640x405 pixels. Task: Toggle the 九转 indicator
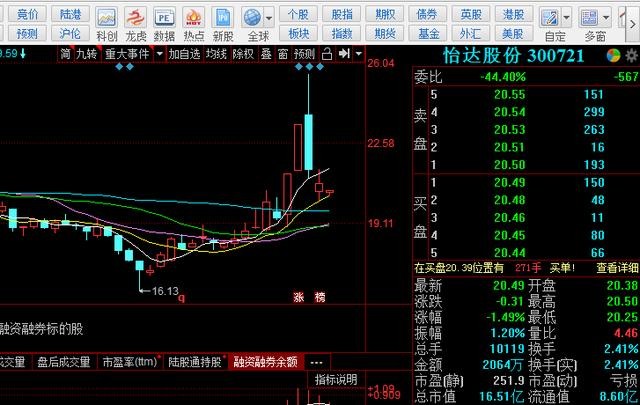pos(87,54)
